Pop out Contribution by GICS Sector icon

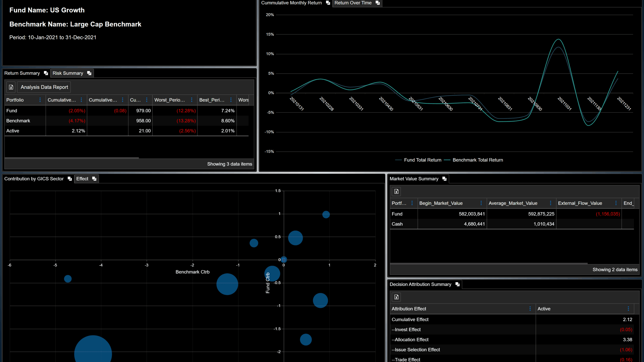pos(70,179)
